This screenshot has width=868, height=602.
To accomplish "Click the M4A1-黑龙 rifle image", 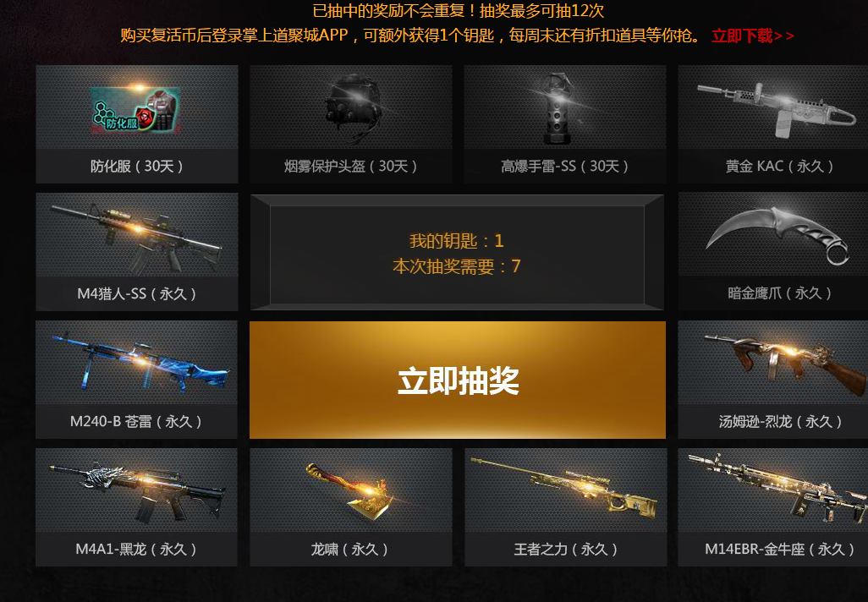I will [137, 491].
